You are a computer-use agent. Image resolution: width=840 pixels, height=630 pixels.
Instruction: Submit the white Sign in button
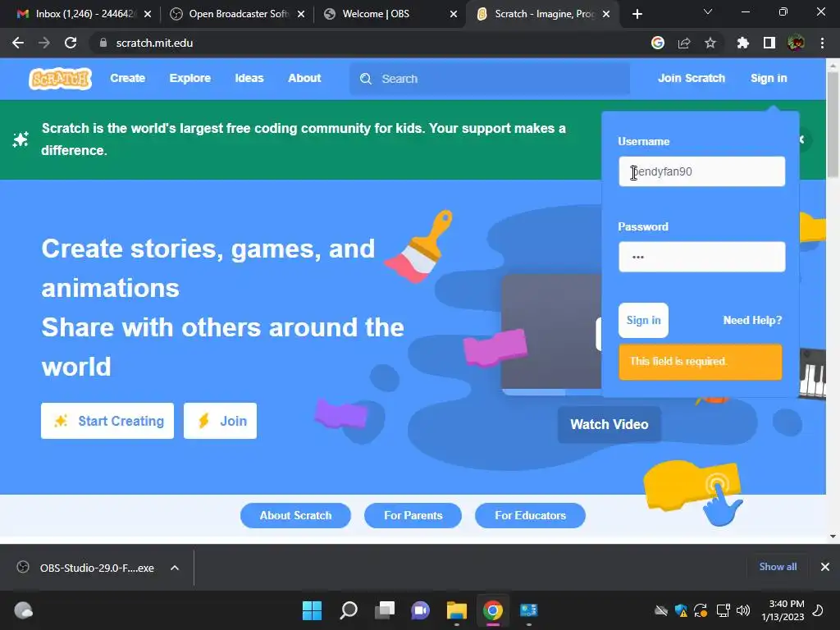(x=643, y=321)
